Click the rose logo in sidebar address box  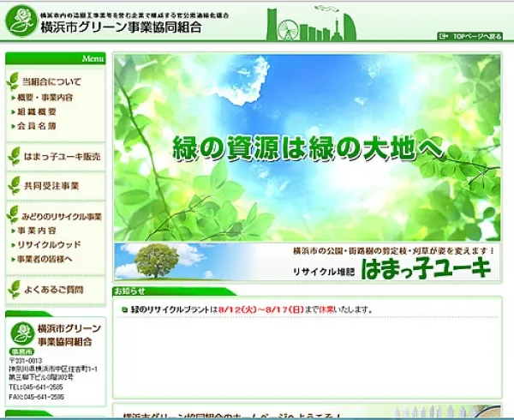[22, 333]
